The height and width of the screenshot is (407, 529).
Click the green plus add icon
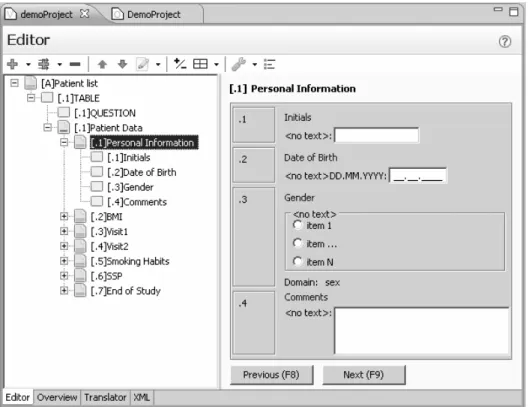[12, 64]
